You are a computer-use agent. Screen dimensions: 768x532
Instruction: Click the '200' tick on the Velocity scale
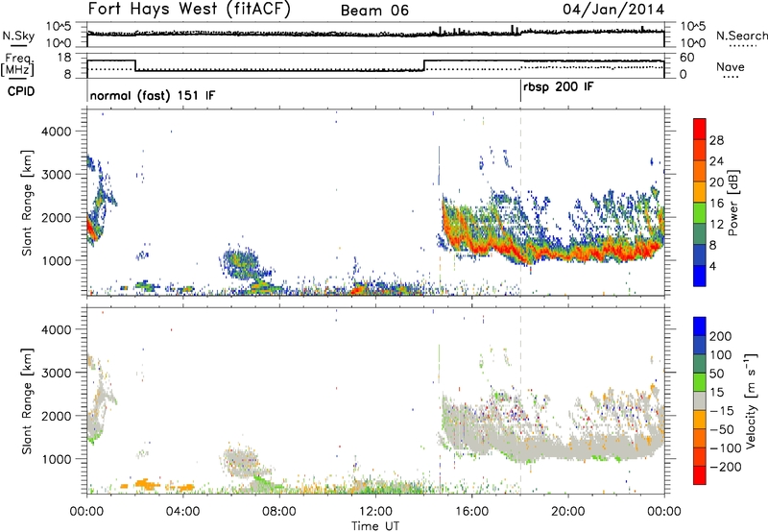pos(721,336)
